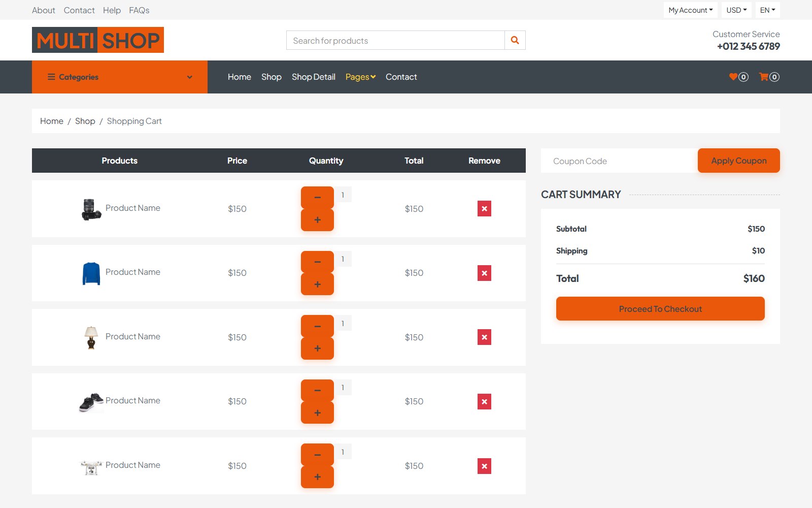Screen dimensions: 812x508
Task: Open the wishlist heart icon
Action: click(x=738, y=77)
